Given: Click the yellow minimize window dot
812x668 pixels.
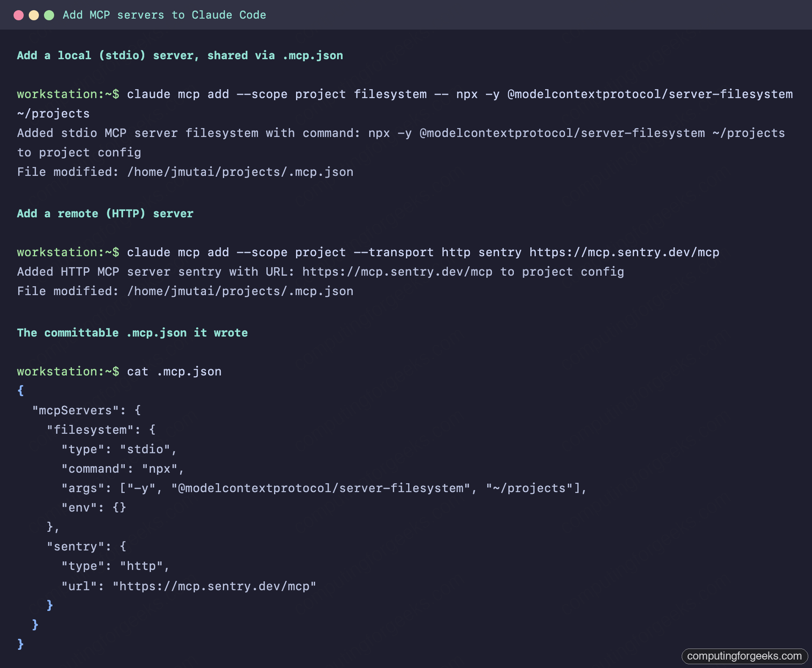Looking at the screenshot, I should pyautogui.click(x=34, y=15).
